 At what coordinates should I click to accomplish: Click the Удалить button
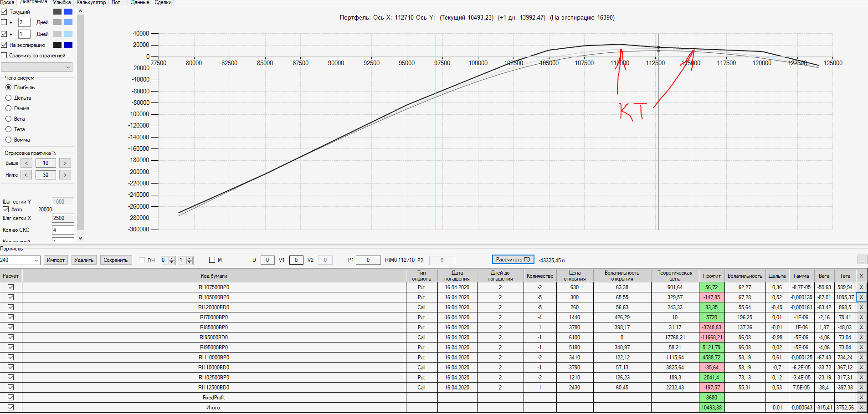click(x=84, y=260)
